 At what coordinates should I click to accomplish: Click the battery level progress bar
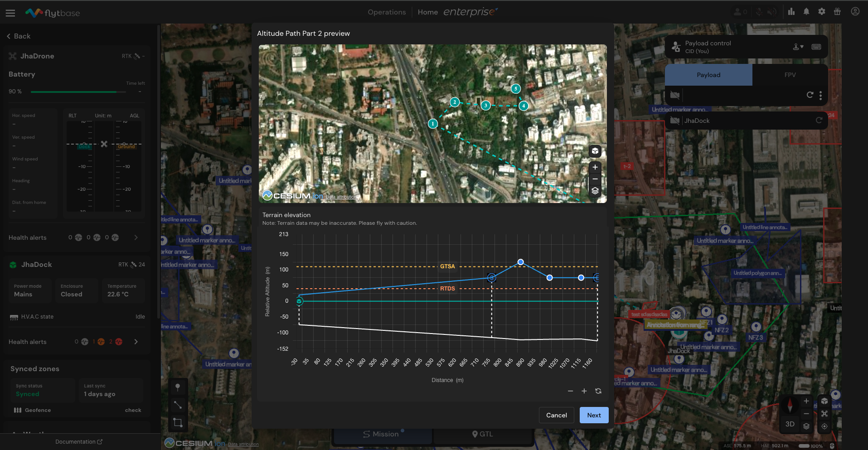pos(78,92)
